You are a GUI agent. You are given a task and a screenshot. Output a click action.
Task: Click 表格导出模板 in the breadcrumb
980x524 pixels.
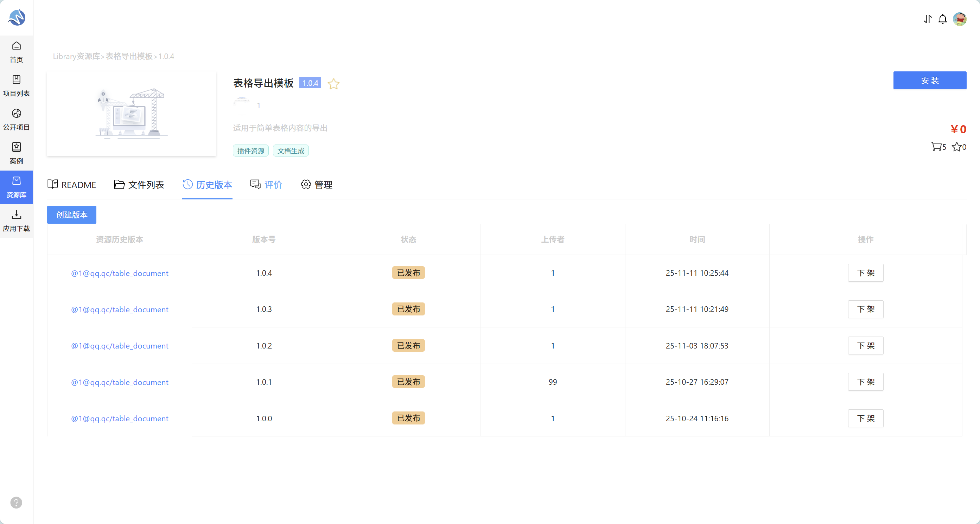coord(129,56)
